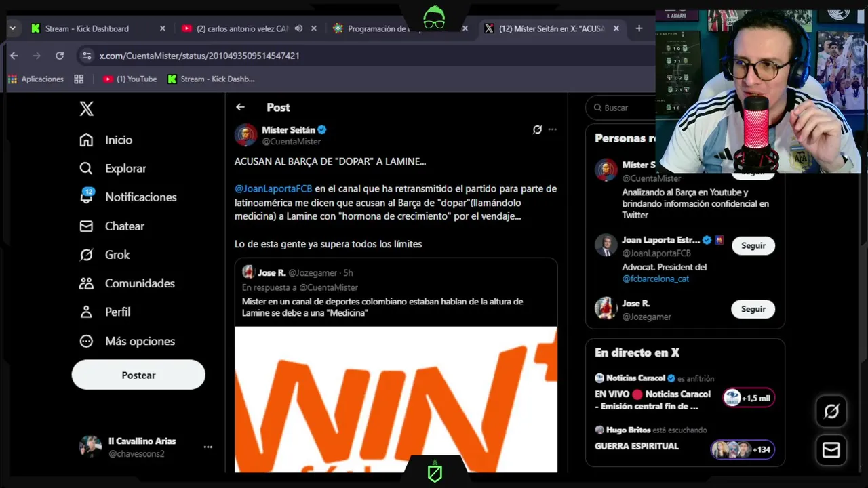Open GUERRA ESPIRITUAL live space
868x488 pixels.
pyautogui.click(x=637, y=446)
